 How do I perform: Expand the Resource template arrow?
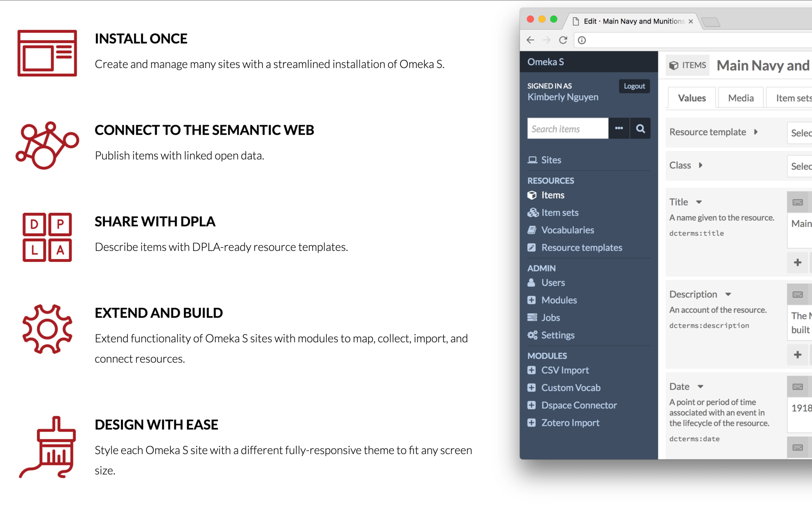[x=756, y=132]
